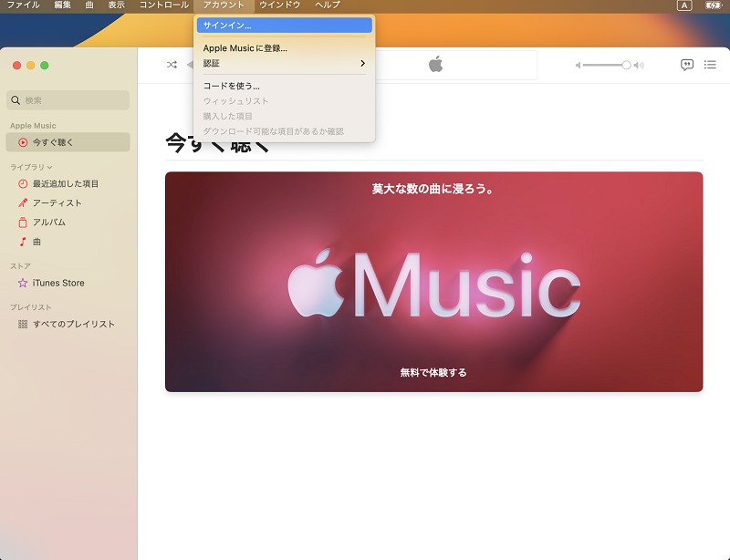Screen dimensions: 730x560
Task: Click the album icon for アルバム
Action: (22, 223)
